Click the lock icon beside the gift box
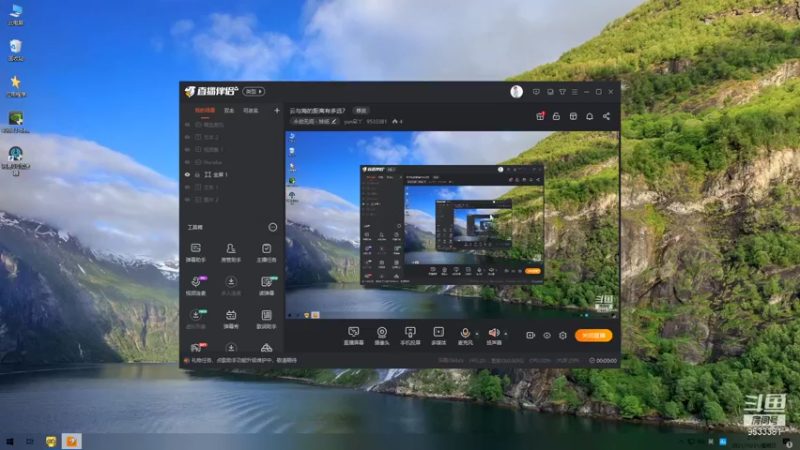 [x=556, y=116]
